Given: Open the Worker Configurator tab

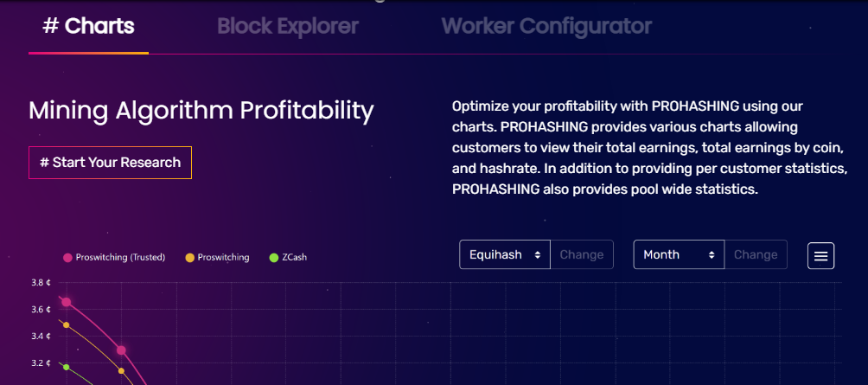Looking at the screenshot, I should [546, 26].
